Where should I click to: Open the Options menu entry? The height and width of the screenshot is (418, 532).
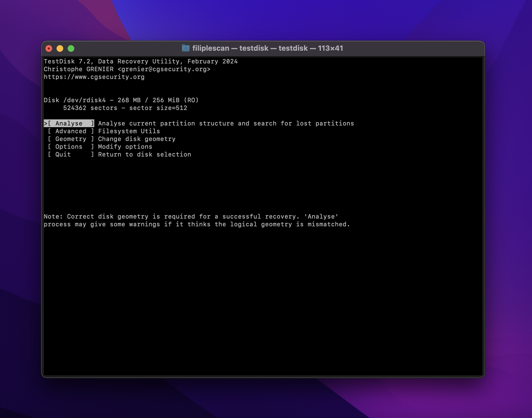(71, 147)
